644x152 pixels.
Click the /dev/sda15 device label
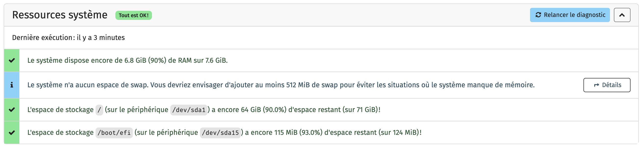[x=220, y=133]
